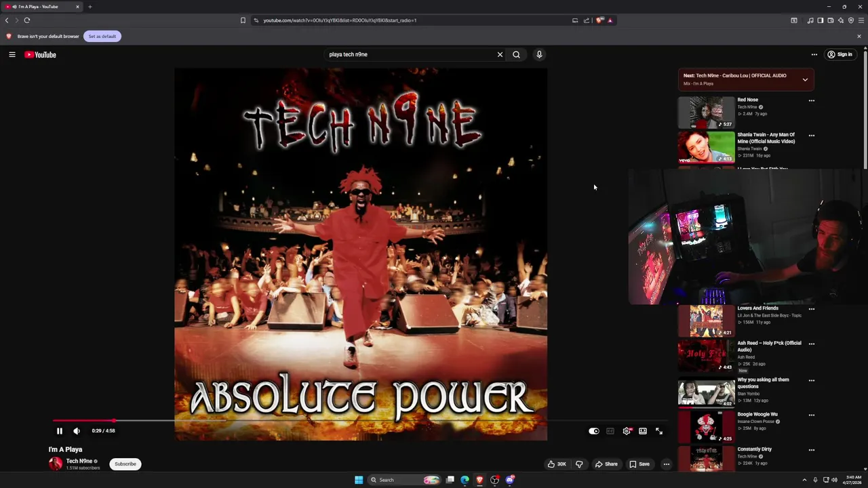The width and height of the screenshot is (868, 488).
Task: Open player settings gear
Action: [627, 431]
